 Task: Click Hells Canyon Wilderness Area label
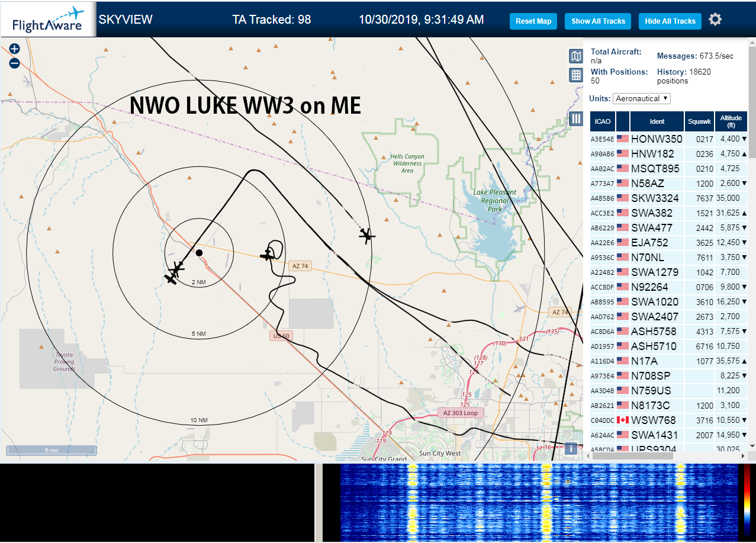[407, 163]
